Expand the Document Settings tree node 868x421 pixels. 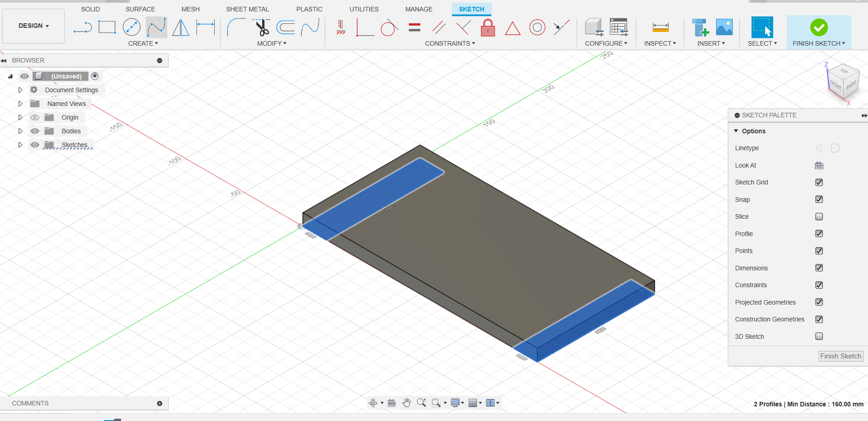pos(20,90)
